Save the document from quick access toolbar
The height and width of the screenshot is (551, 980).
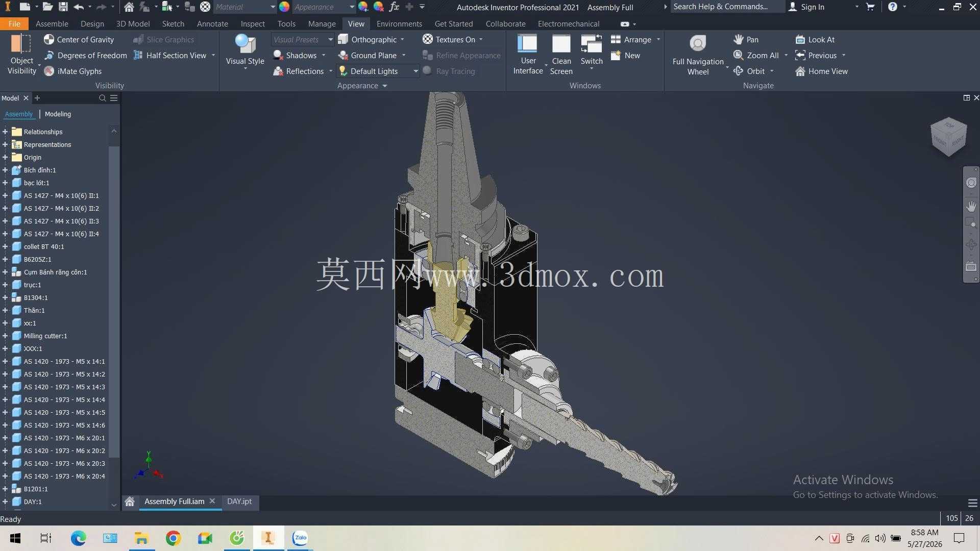(63, 7)
